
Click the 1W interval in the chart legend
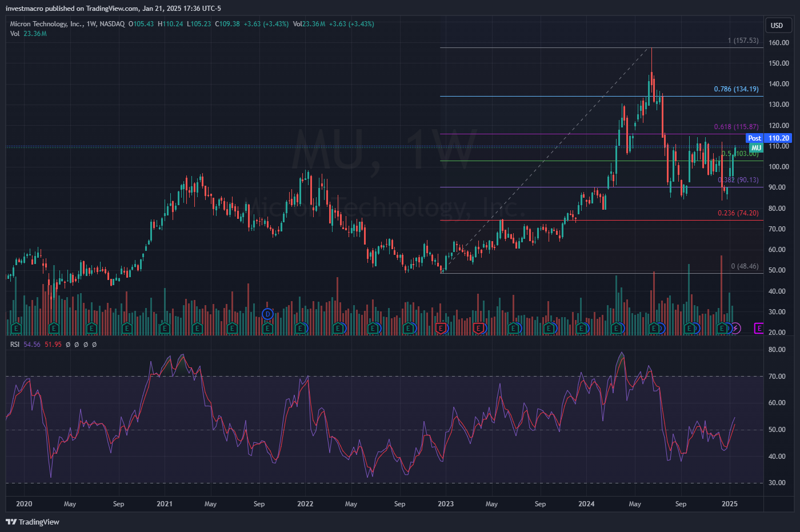pyautogui.click(x=91, y=24)
